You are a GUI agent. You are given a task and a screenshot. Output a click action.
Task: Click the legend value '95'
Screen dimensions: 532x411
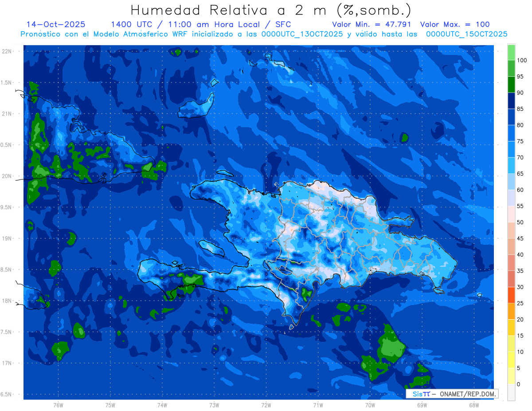pyautogui.click(x=520, y=76)
